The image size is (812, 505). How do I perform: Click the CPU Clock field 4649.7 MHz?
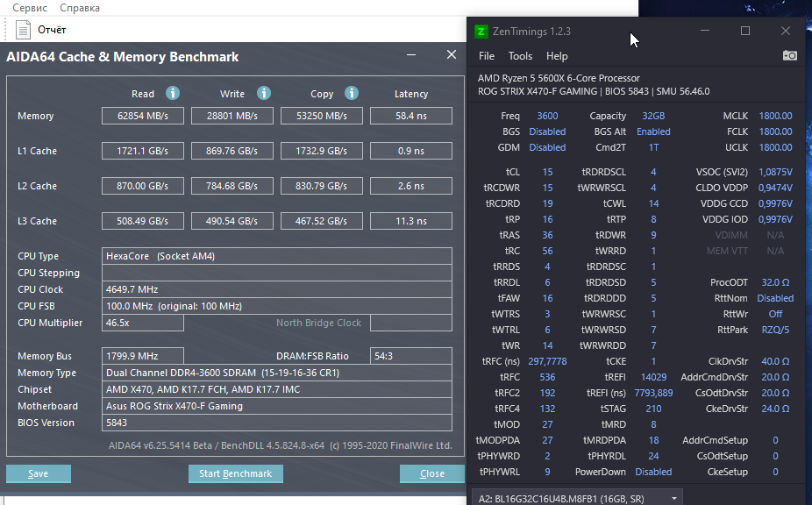click(277, 289)
